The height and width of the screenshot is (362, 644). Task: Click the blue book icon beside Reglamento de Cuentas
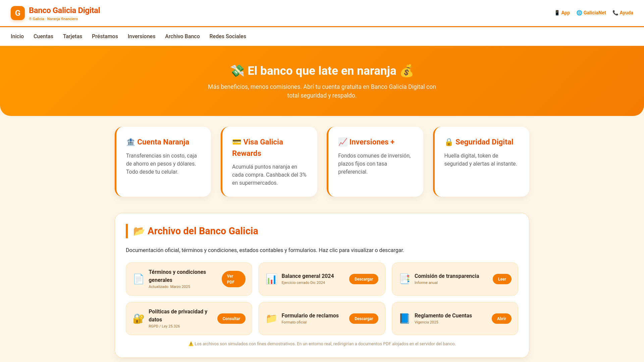pos(405,318)
